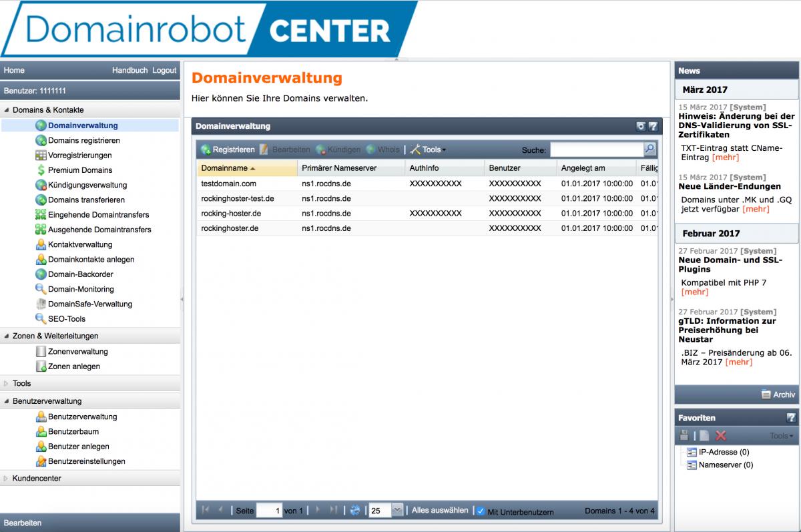Open help icon in Domainverwaltung panel header
Image resolution: width=801 pixels, height=532 pixels.
tap(653, 126)
